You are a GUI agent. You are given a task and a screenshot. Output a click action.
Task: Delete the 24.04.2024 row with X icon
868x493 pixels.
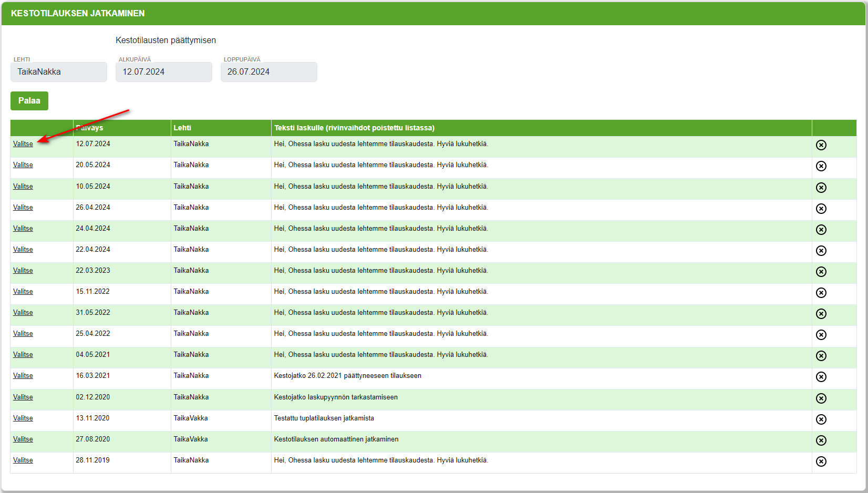coord(821,230)
